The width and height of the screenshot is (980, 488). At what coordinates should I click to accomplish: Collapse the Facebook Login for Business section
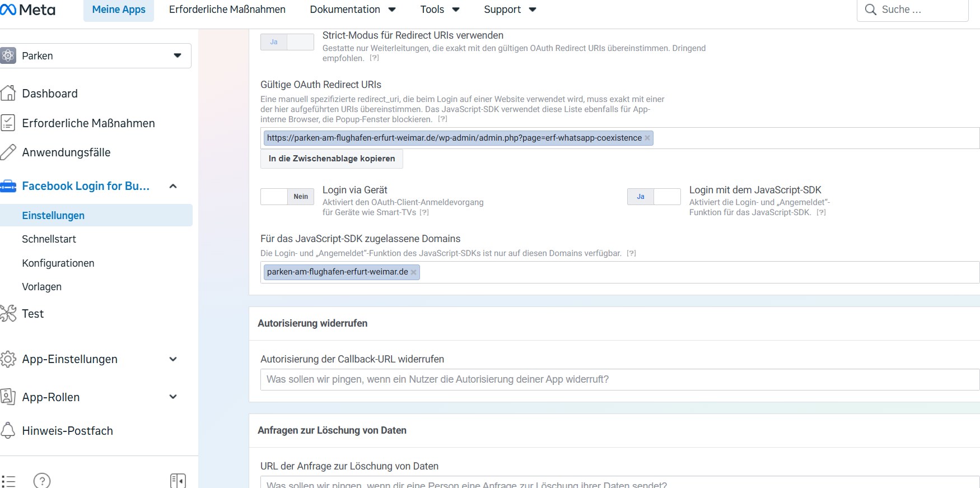coord(173,186)
